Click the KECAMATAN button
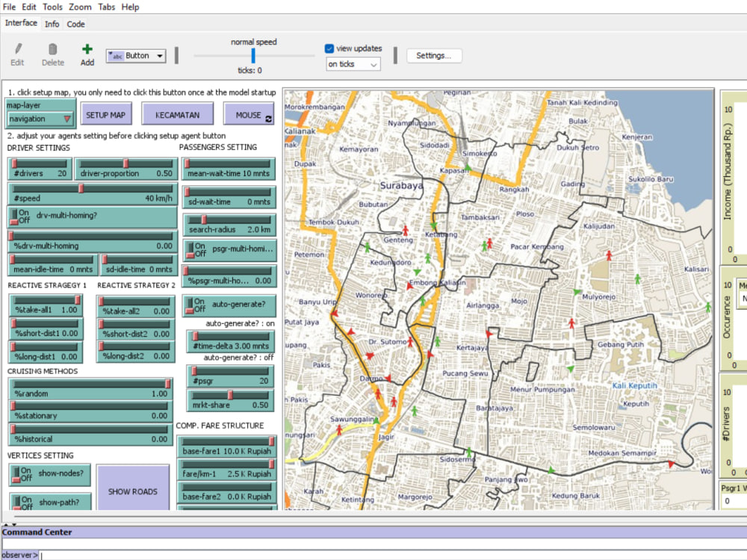 [x=177, y=113]
